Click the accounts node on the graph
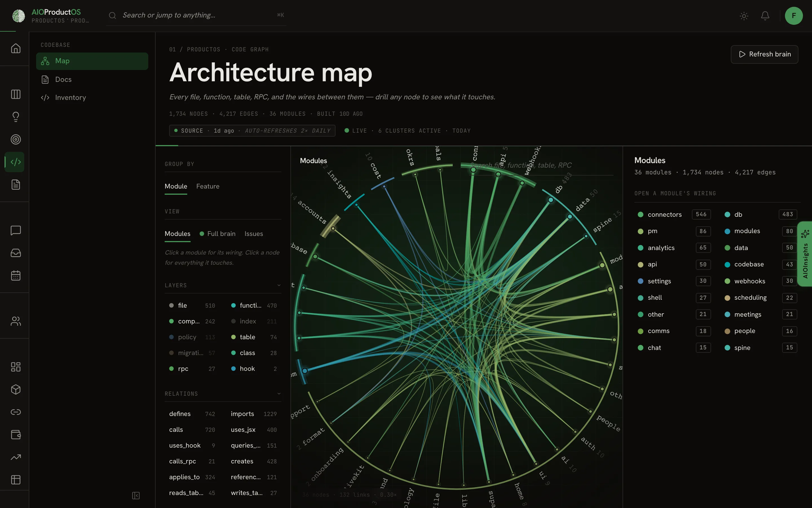 pyautogui.click(x=333, y=229)
